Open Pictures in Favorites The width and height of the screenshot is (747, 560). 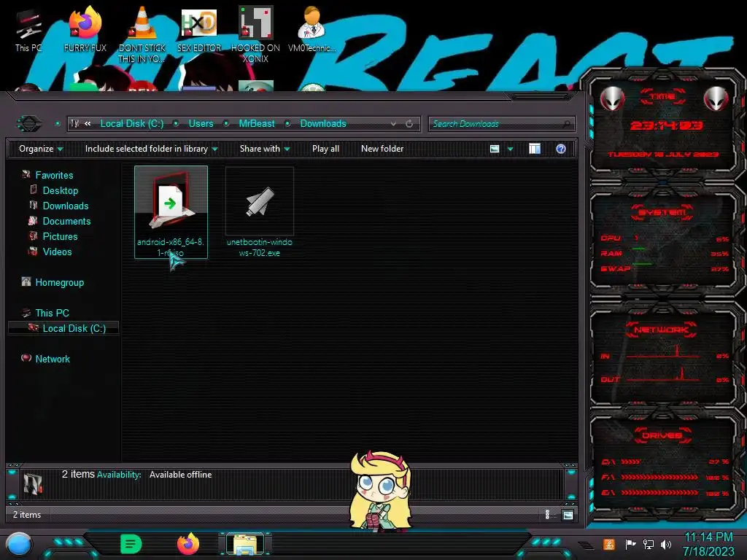click(x=60, y=236)
